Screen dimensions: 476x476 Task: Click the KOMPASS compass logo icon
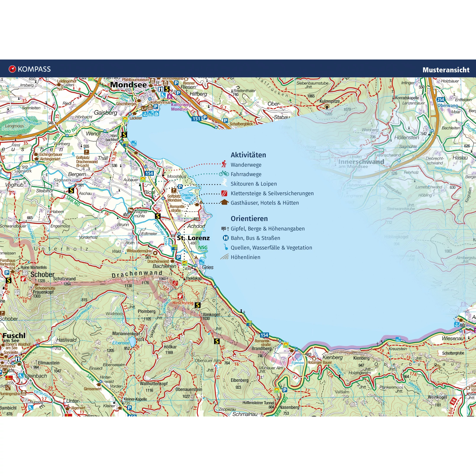pos(12,69)
